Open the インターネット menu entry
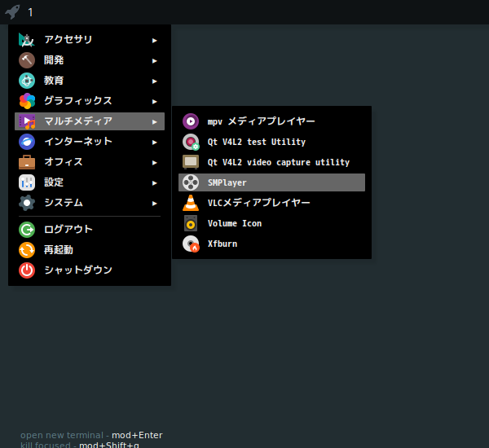 [90, 142]
